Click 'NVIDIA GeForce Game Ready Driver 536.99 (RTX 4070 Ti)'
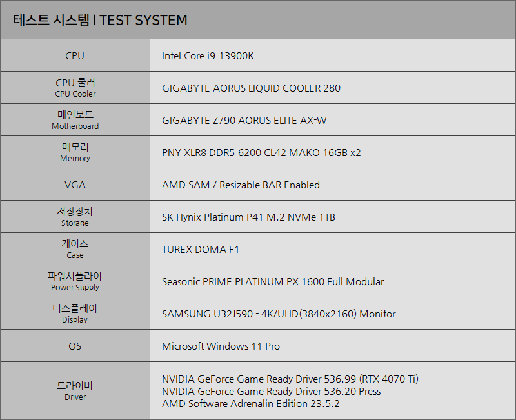 pyautogui.click(x=290, y=379)
